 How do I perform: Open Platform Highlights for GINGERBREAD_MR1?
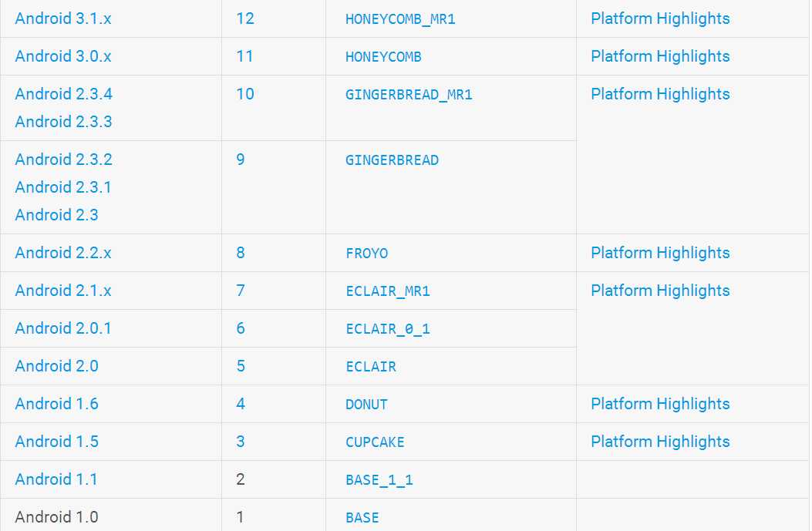tap(660, 94)
